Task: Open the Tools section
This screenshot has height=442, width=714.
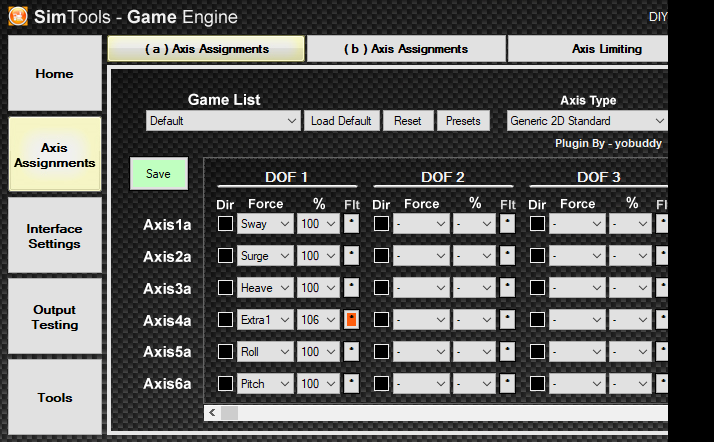Action: click(55, 397)
